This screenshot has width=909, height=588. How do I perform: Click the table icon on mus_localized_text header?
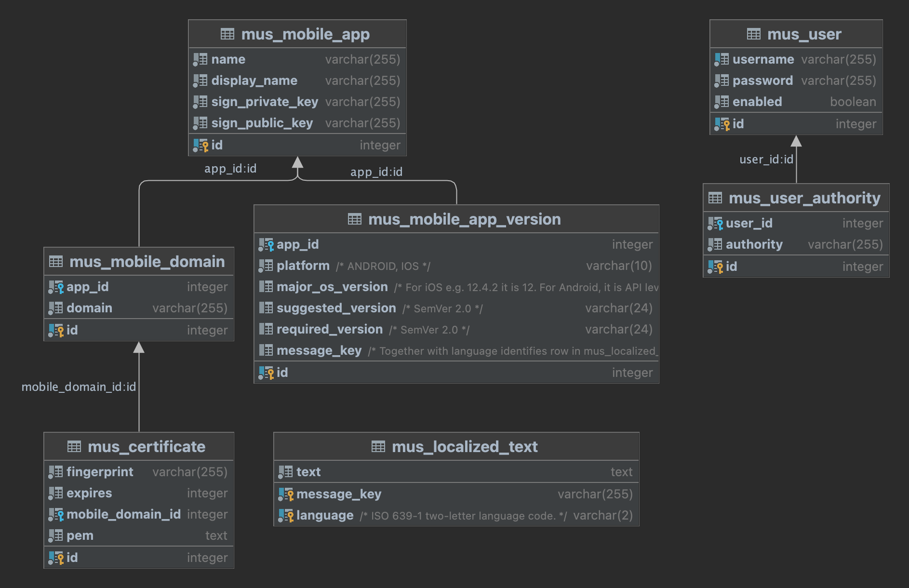coord(378,447)
